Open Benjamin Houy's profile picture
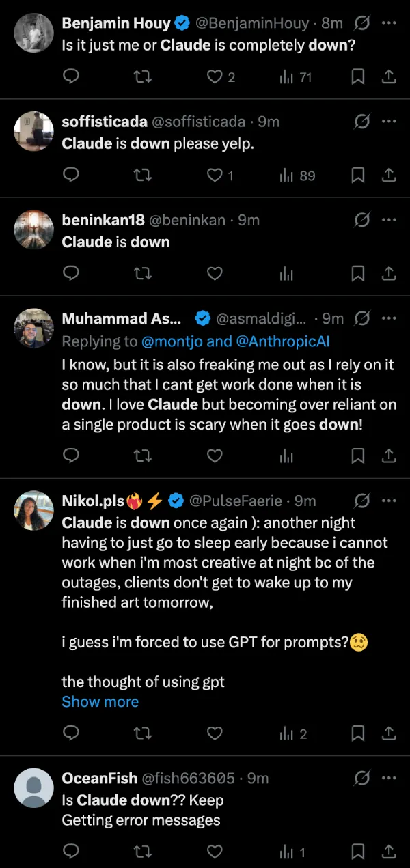Image resolution: width=410 pixels, height=868 pixels. [33, 32]
